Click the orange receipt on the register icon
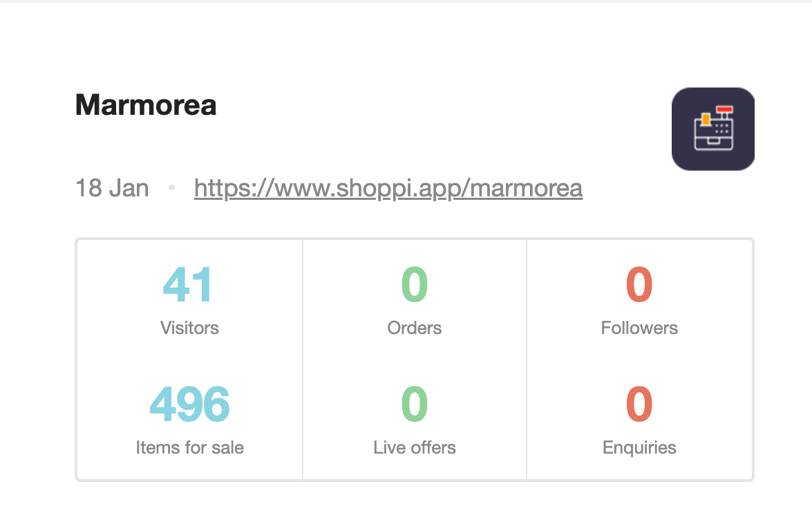Screen dimensions: 812x520 (x=706, y=120)
